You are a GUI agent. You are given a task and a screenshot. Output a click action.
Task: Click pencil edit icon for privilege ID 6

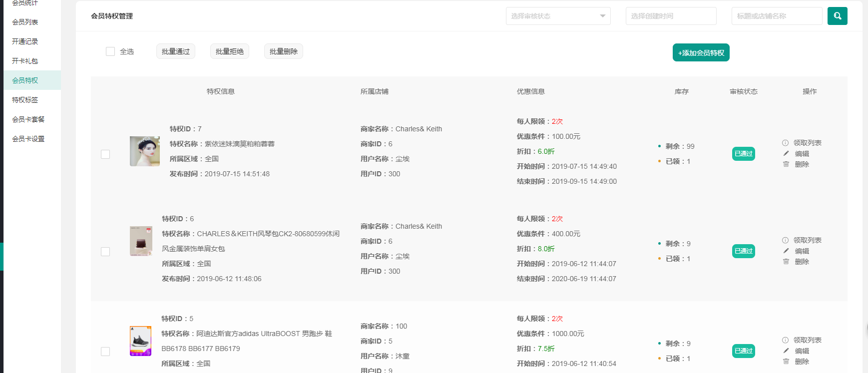coord(786,251)
